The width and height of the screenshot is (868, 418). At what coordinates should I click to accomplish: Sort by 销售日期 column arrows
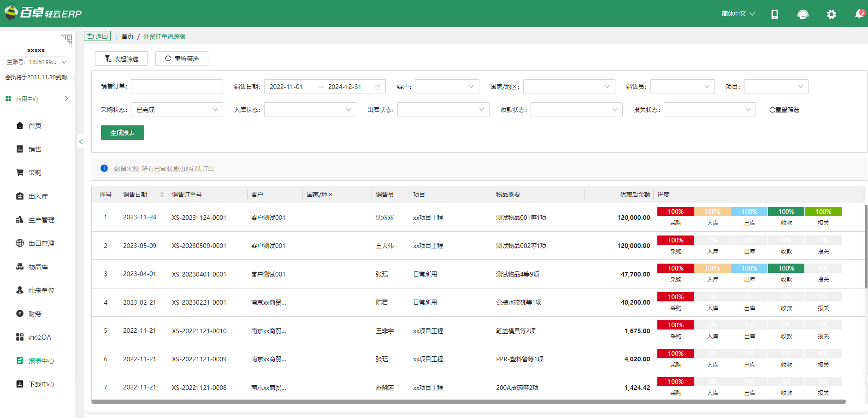[162, 194]
